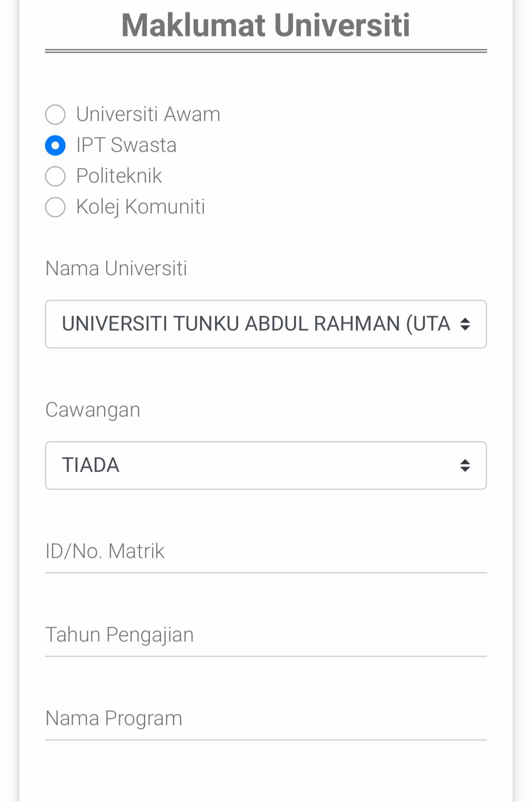Click the Universiti Awam label text
The image size is (532, 802).
click(148, 114)
